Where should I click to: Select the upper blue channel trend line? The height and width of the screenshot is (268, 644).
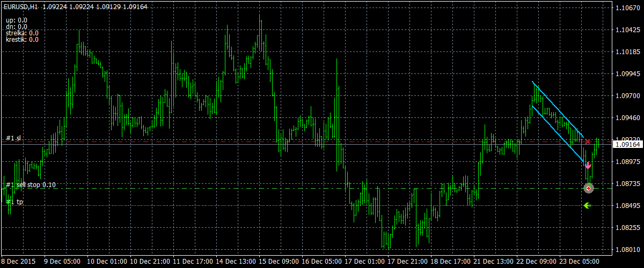[x=558, y=109]
